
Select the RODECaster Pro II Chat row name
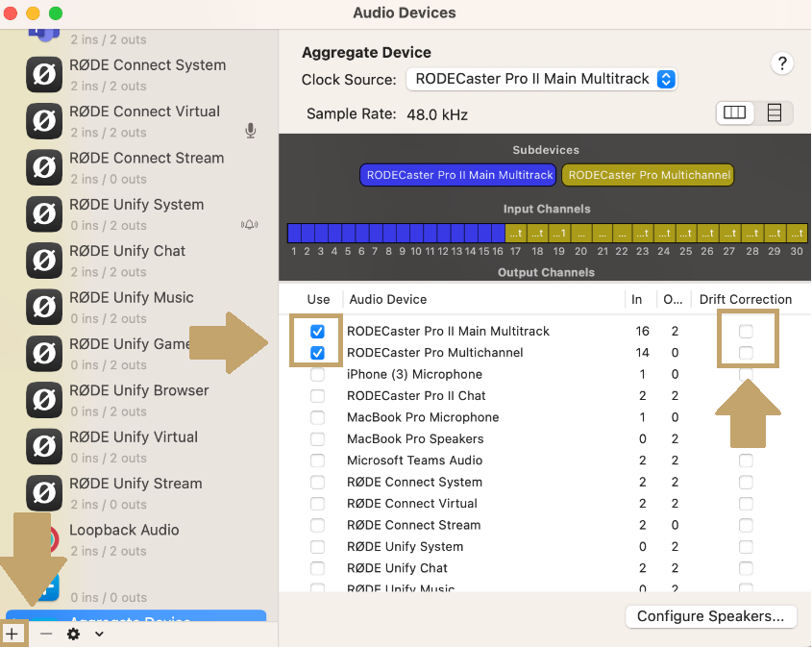click(416, 396)
